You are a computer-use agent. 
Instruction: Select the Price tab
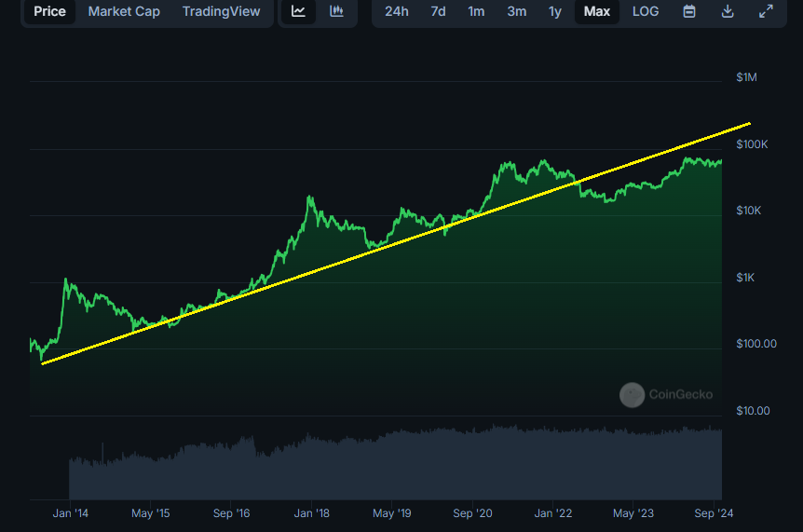point(49,11)
